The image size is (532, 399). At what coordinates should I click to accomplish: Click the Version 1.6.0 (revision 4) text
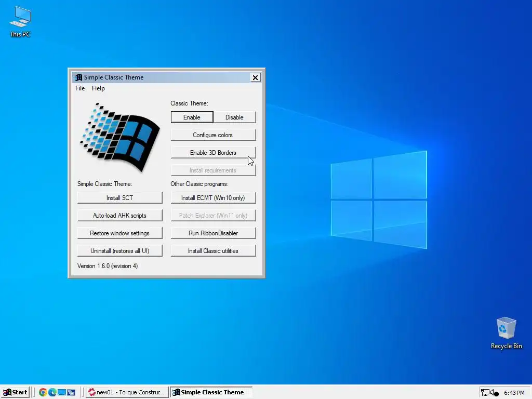pyautogui.click(x=108, y=266)
